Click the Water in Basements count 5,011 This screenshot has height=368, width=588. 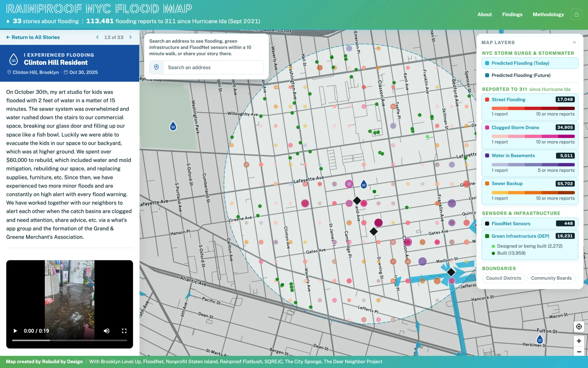coord(566,156)
